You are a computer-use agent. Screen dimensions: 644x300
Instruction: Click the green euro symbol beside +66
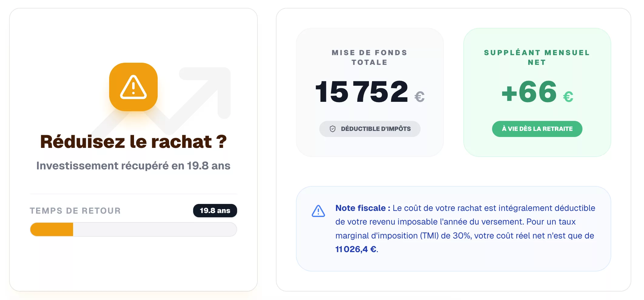(x=568, y=97)
